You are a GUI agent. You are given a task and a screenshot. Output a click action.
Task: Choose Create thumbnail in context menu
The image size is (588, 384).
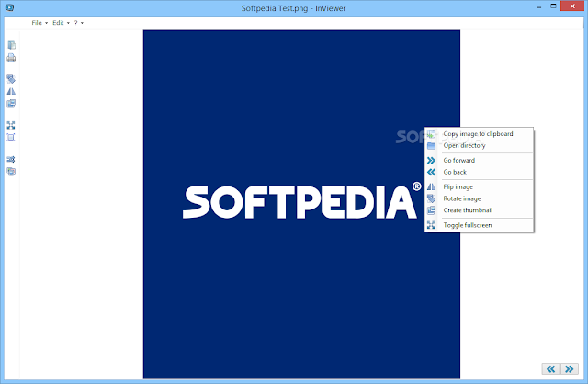tap(479, 210)
